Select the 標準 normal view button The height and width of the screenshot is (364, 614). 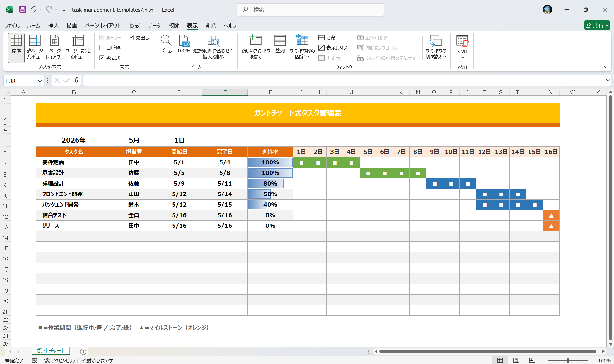(16, 47)
